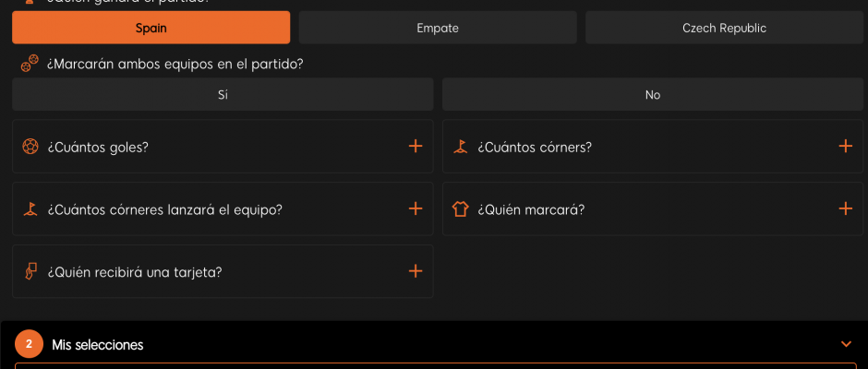Image resolution: width=868 pixels, height=369 pixels.
Task: Expand ¿Cuántos goles? with plus icon
Action: coord(416,146)
